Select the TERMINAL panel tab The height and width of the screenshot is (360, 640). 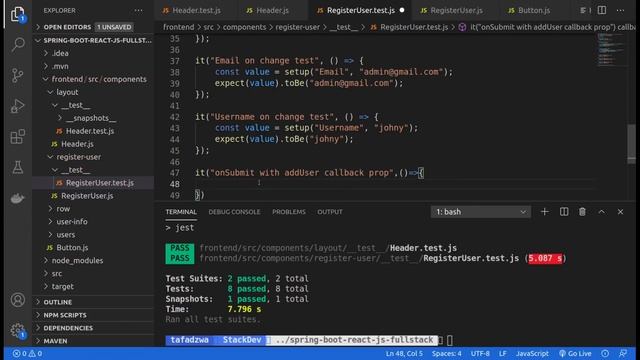tap(181, 212)
